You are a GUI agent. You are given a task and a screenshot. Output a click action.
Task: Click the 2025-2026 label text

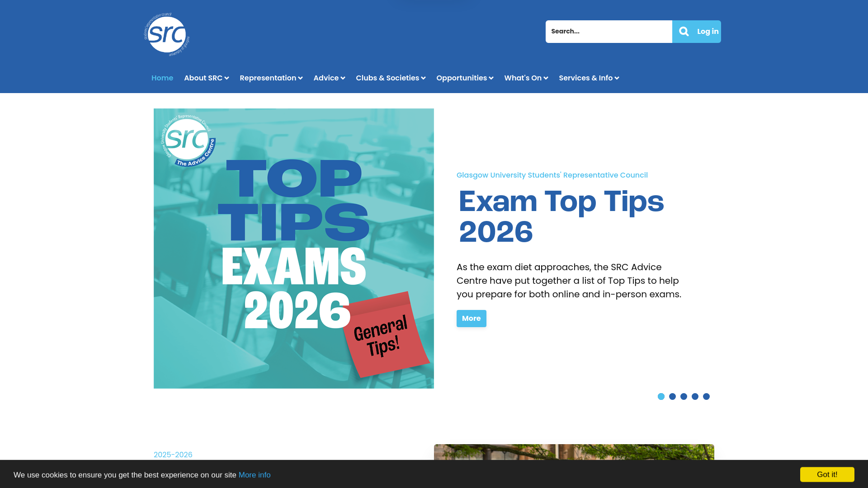tap(173, 455)
